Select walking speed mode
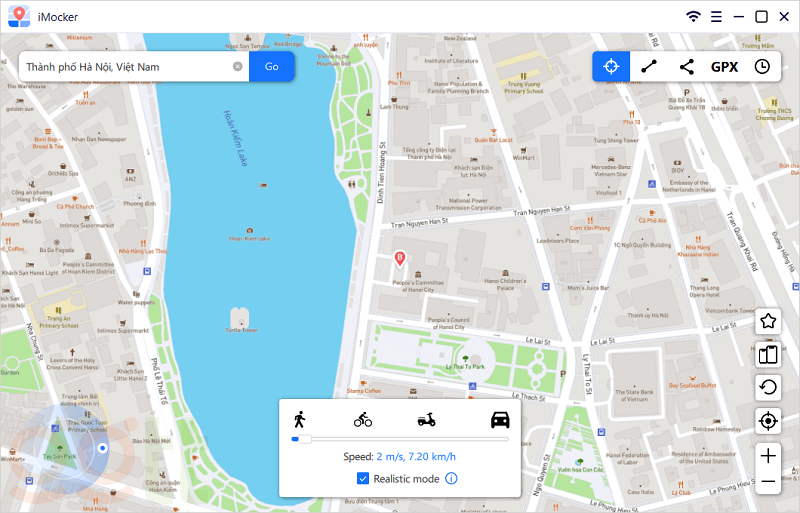Image resolution: width=800 pixels, height=513 pixels. tap(299, 420)
